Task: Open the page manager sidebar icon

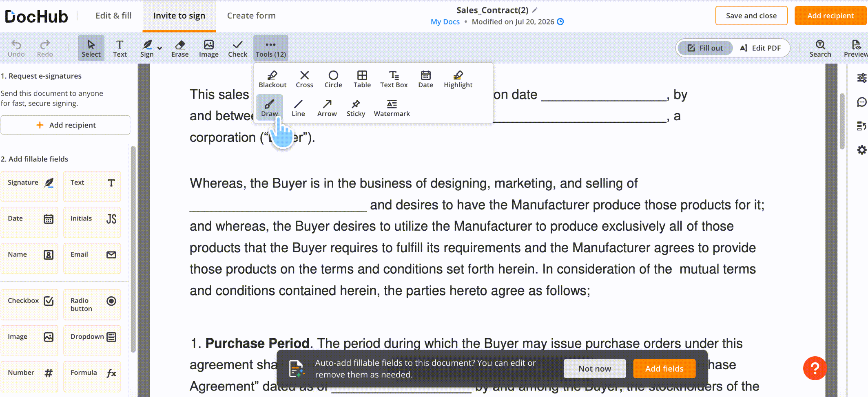Action: pyautogui.click(x=862, y=126)
